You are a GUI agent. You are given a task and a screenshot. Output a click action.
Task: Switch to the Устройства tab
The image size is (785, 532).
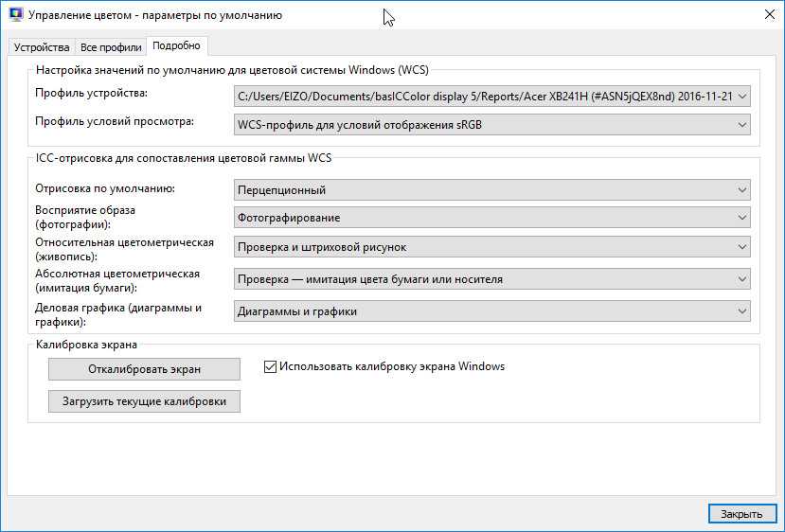pos(42,46)
